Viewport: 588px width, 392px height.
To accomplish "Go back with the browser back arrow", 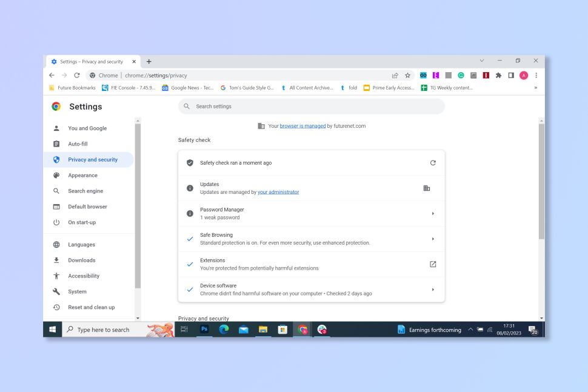I will point(52,75).
